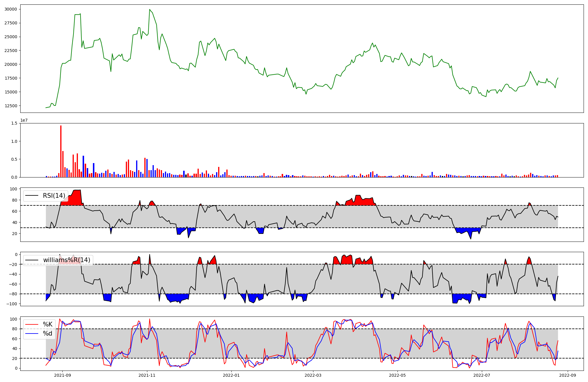Click the -100 tick on Williams %R axis
This screenshot has height=382, width=588.
point(12,304)
